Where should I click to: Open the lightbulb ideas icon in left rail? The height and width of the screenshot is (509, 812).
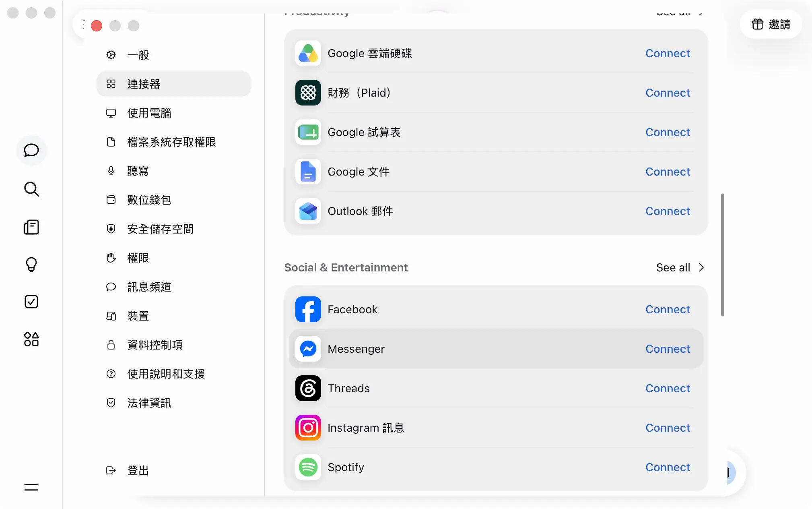click(x=31, y=265)
